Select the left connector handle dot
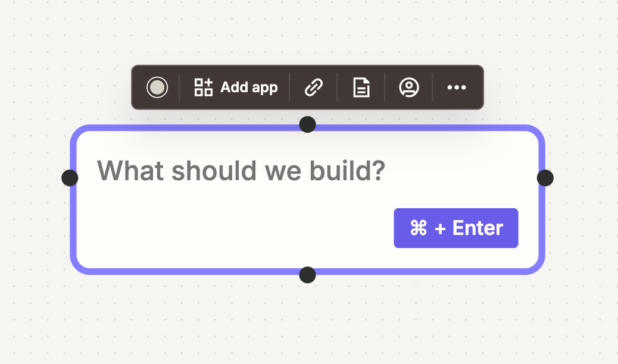Image resolution: width=618 pixels, height=364 pixels. pyautogui.click(x=70, y=177)
